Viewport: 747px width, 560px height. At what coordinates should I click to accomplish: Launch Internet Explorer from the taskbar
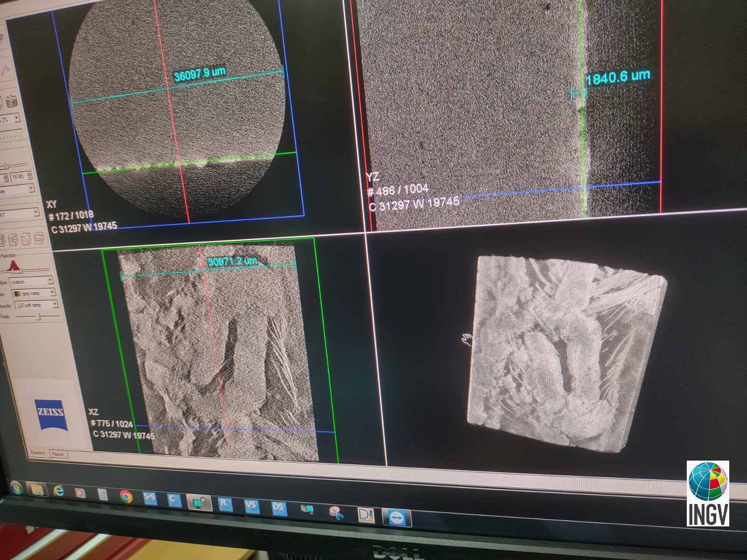click(x=59, y=491)
